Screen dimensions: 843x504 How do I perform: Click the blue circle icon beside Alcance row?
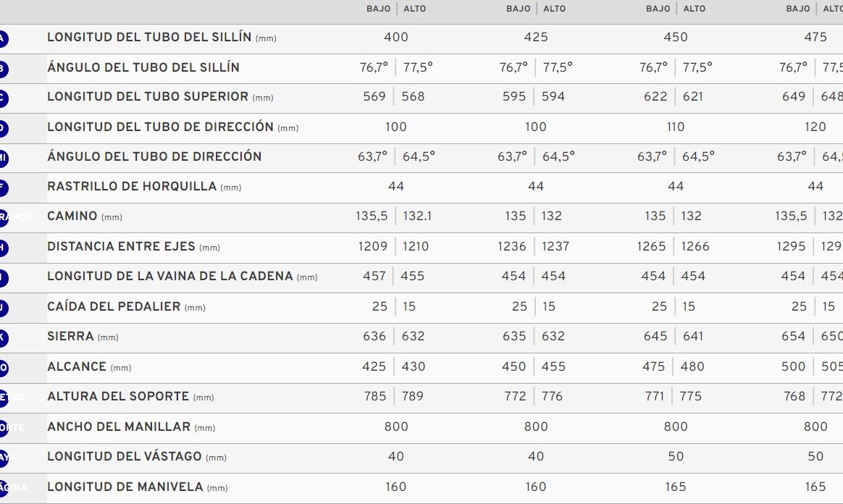click(2, 368)
